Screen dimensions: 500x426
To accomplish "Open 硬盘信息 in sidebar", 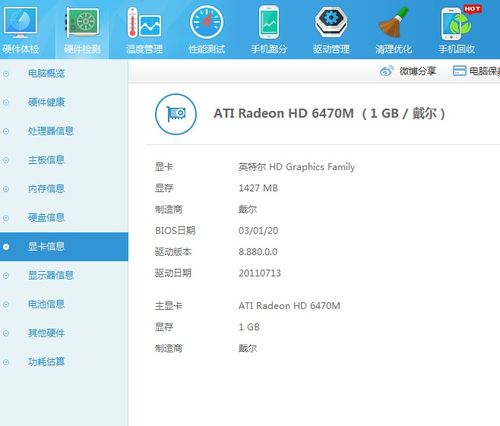I will coord(46,218).
